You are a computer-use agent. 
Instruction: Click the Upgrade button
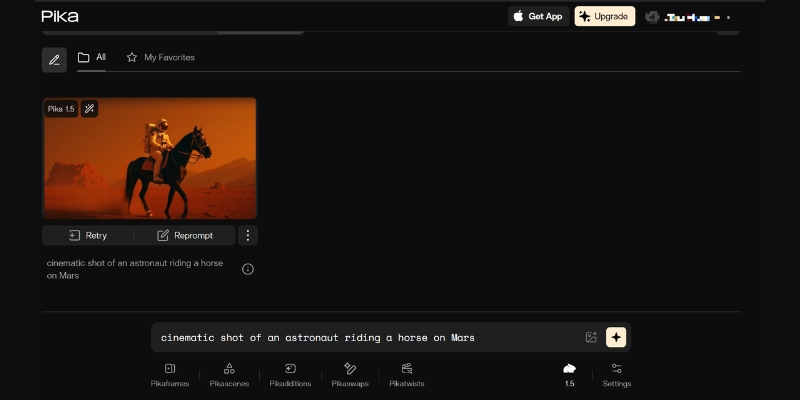[605, 16]
